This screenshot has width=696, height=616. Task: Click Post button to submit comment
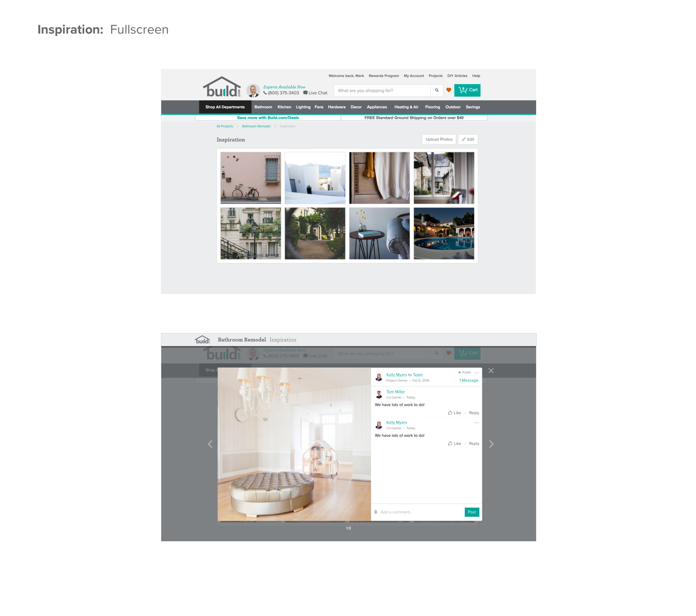click(472, 512)
